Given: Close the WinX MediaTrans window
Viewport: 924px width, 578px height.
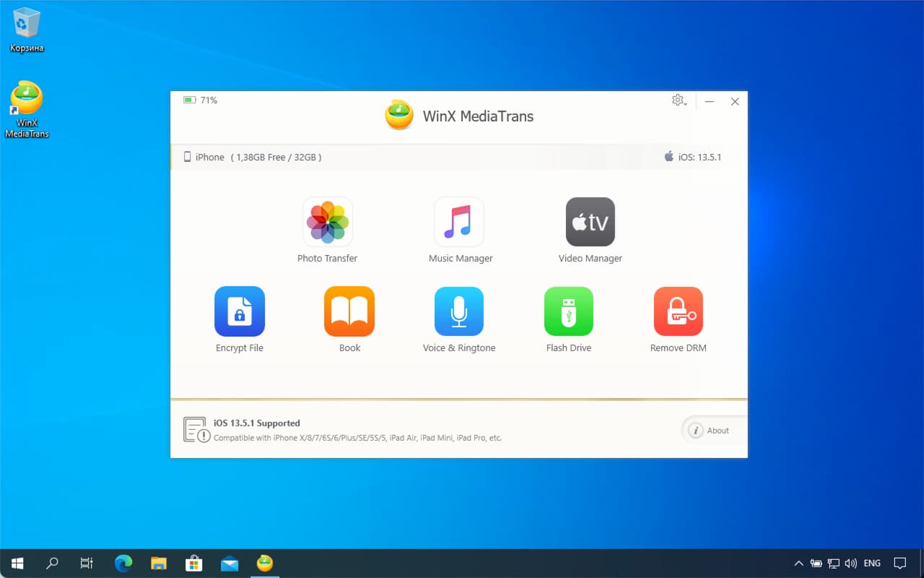Looking at the screenshot, I should tap(735, 102).
